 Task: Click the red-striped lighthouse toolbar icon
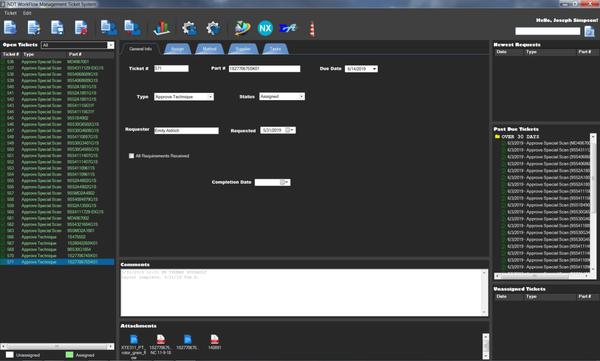(x=312, y=29)
